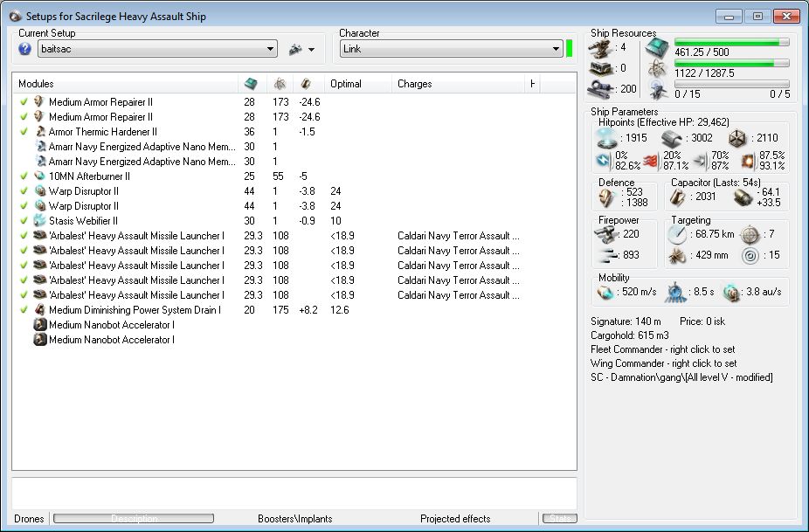Open the Boosters\Implants tab

(295, 519)
